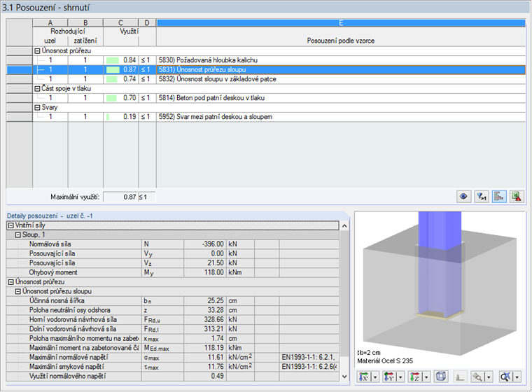Click the EN1993-1-1: 6.2.1 reference cell

point(309,358)
